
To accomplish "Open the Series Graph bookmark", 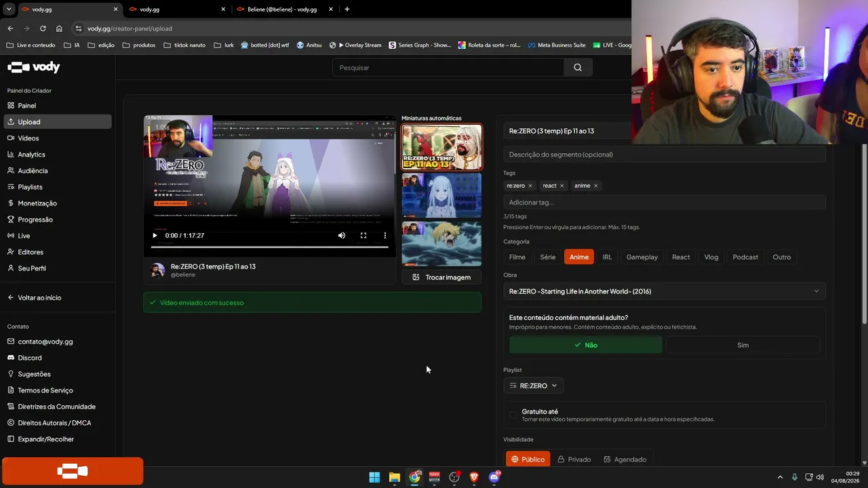I will [x=420, y=45].
